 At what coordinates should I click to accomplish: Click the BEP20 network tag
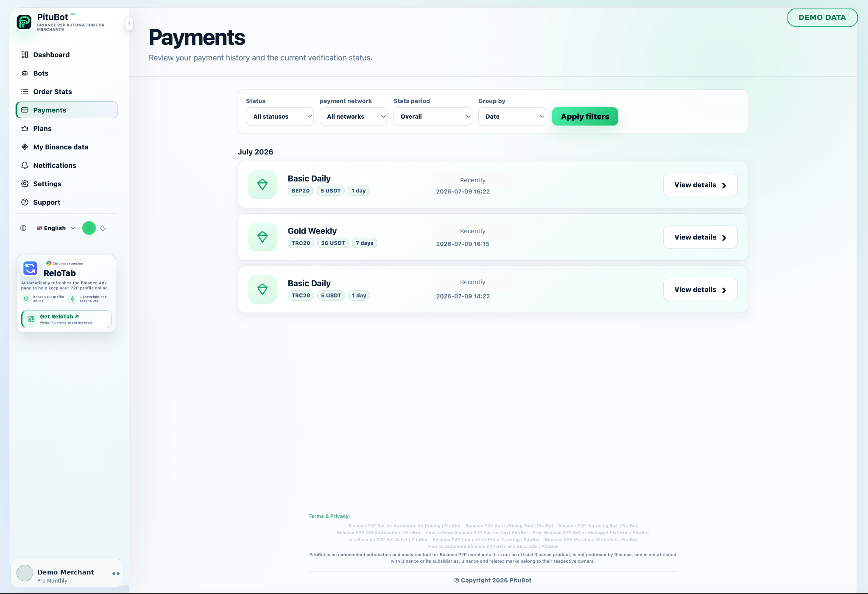[301, 191]
